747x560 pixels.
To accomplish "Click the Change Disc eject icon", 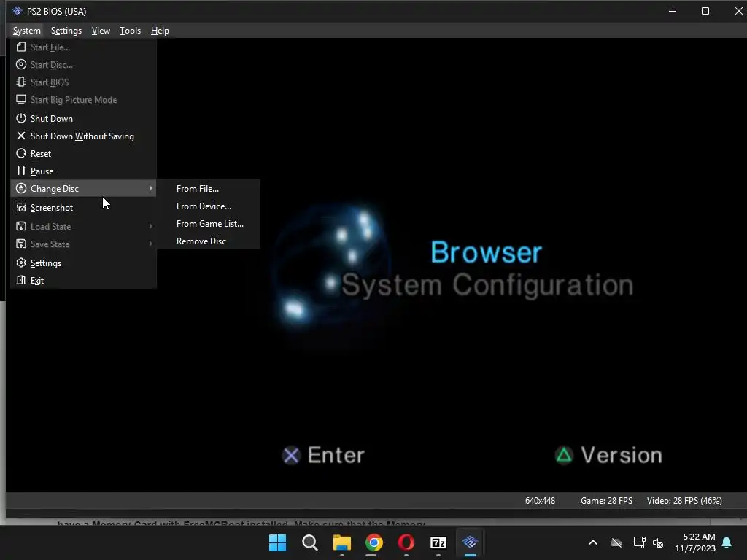I will pos(21,188).
